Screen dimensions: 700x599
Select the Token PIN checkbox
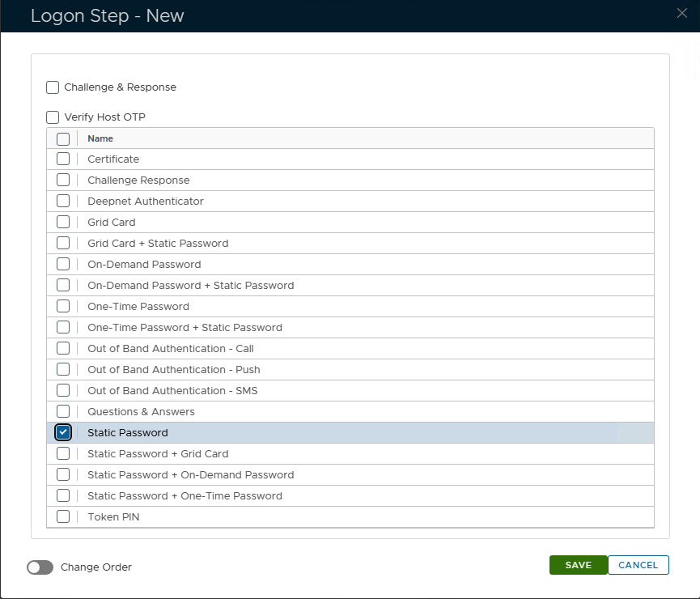click(63, 517)
